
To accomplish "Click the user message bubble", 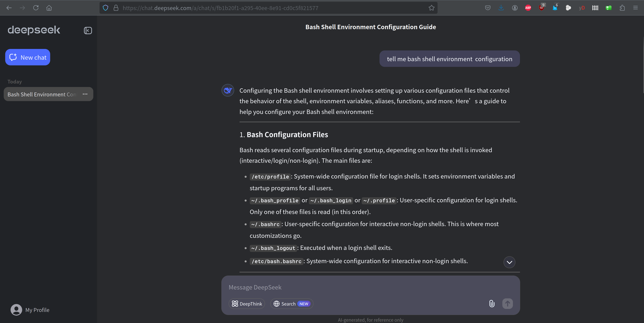I will click(x=449, y=59).
